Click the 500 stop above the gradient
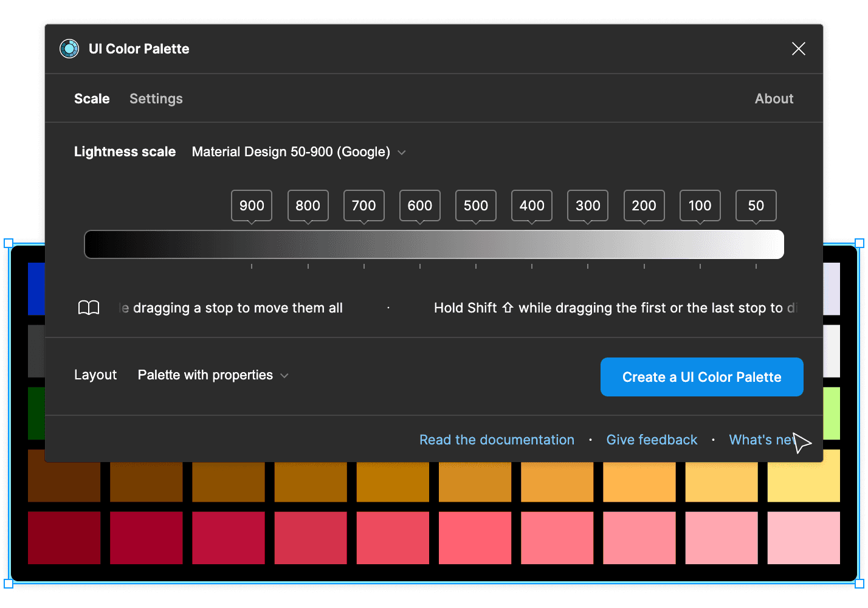 (475, 206)
